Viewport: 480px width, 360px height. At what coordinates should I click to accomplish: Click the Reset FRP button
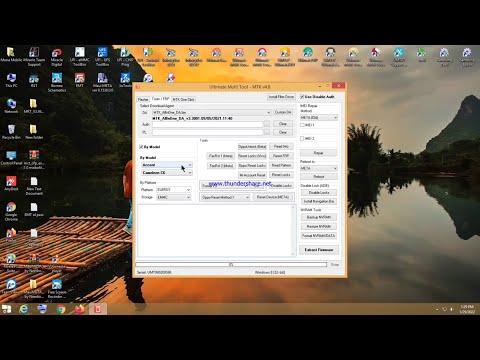pyautogui.click(x=281, y=156)
